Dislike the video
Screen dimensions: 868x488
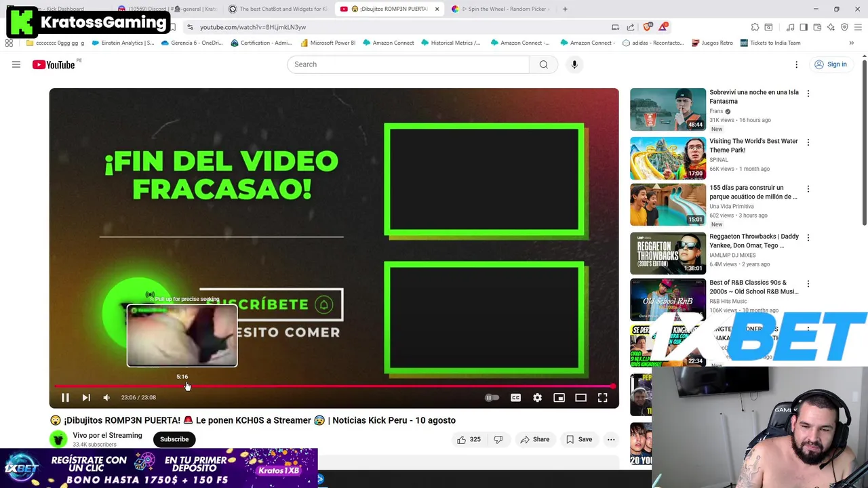pos(498,439)
